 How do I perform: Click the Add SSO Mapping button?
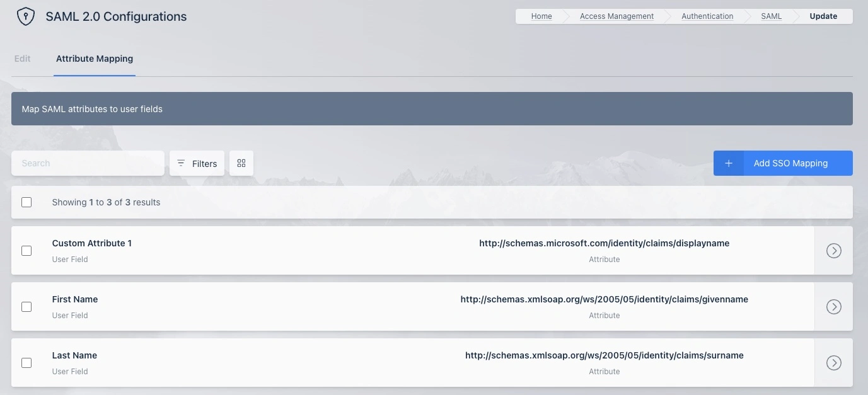[790, 163]
